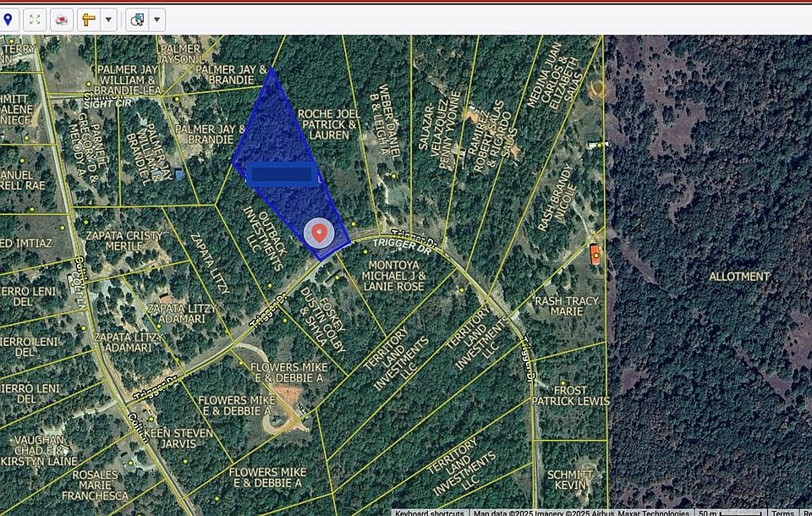Click the Keyboard shortcuts button
This screenshot has height=516, width=812.
(430, 513)
